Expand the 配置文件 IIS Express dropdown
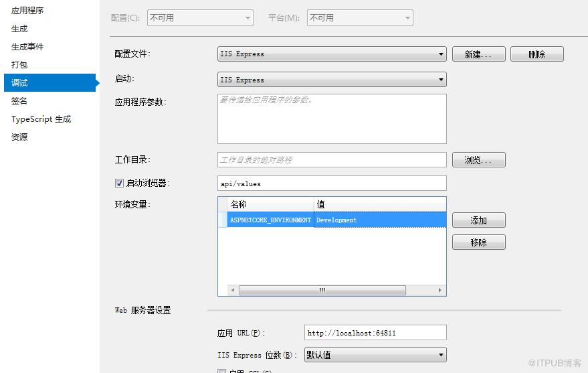The width and height of the screenshot is (588, 373). [332, 54]
